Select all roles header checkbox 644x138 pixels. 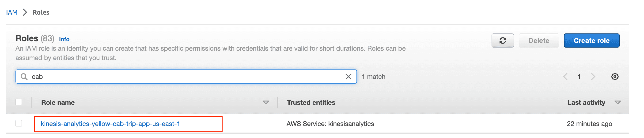coord(19,102)
